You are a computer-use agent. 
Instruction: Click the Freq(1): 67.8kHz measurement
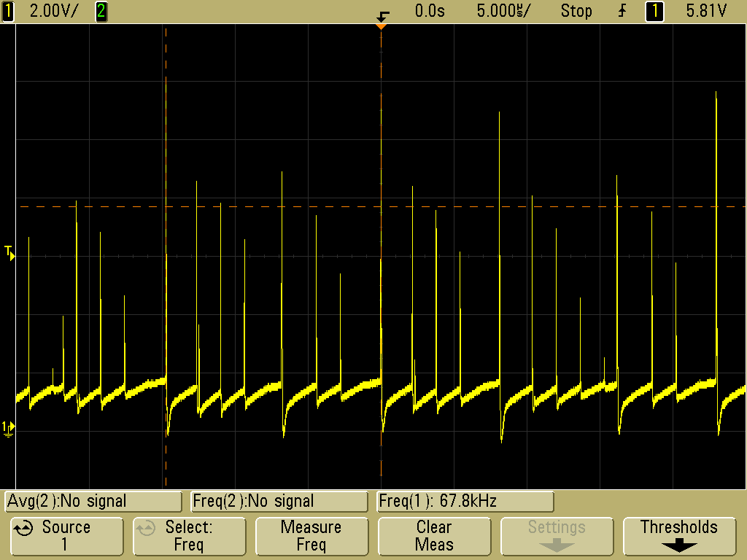click(465, 502)
